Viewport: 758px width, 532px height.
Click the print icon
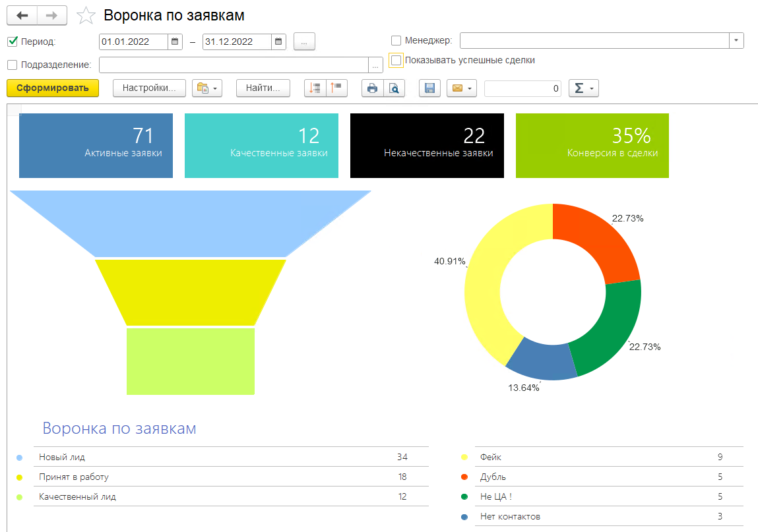click(372, 88)
